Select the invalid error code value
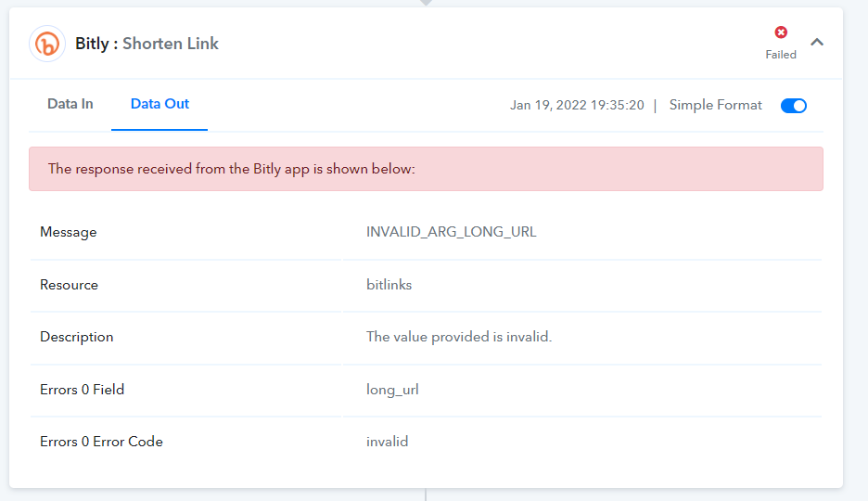Viewport: 868px width, 501px height. [387, 442]
